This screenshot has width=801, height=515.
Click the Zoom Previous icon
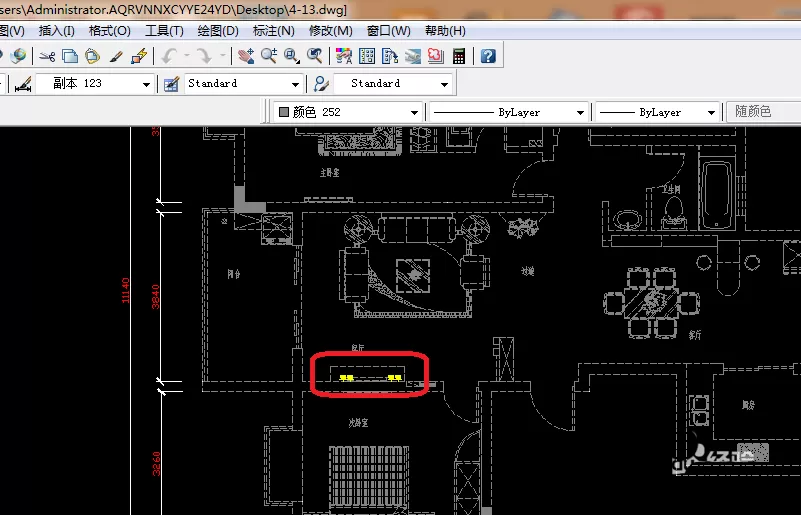(x=315, y=56)
